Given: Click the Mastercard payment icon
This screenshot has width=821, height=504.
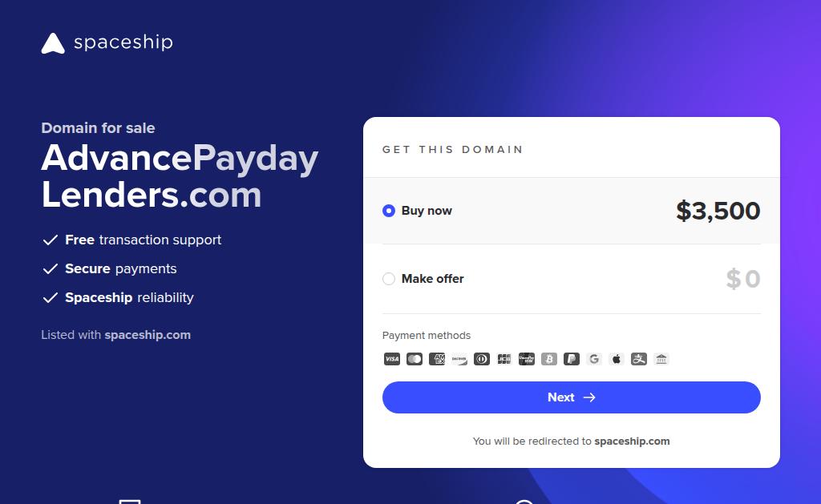Looking at the screenshot, I should point(415,359).
